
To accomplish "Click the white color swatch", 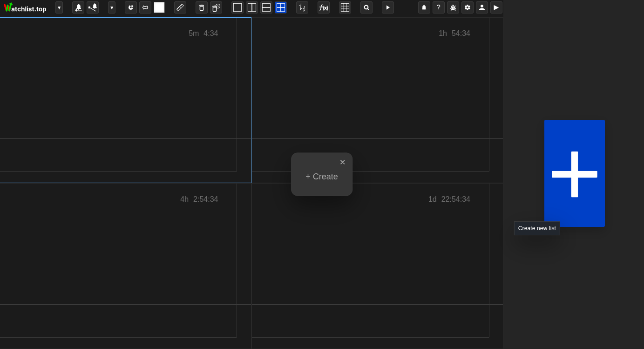I will click(x=159, y=7).
